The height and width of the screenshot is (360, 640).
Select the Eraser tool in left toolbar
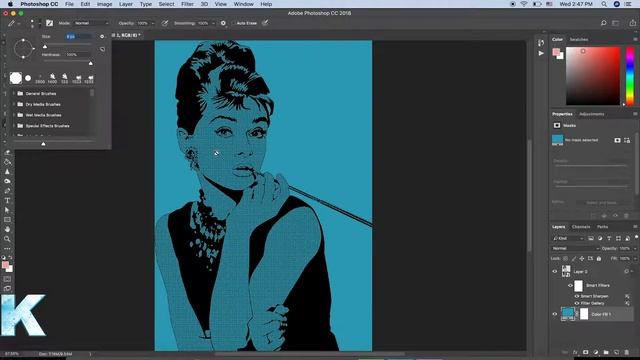click(7, 152)
